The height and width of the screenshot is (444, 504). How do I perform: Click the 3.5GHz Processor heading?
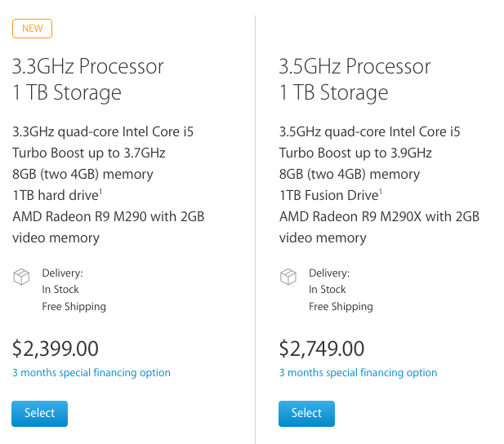pos(355,66)
